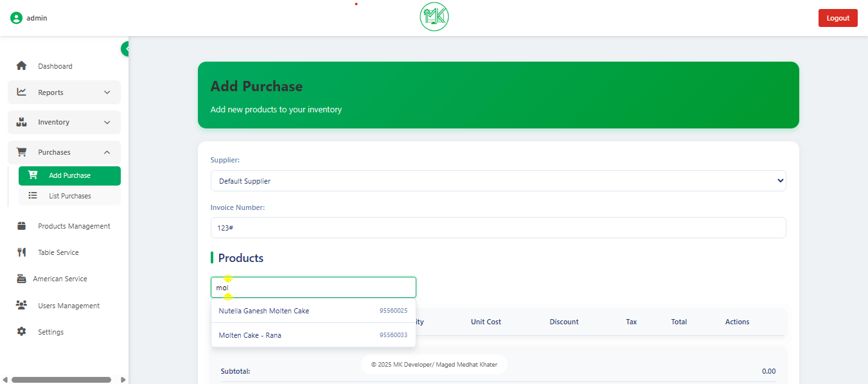Click the Invoice Number input field
The width and height of the screenshot is (868, 384).
click(x=498, y=228)
